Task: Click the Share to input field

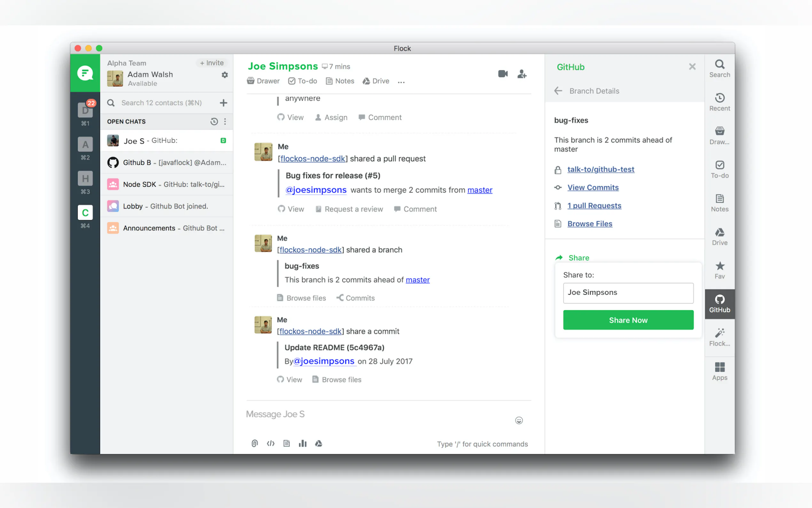Action: pyautogui.click(x=628, y=293)
